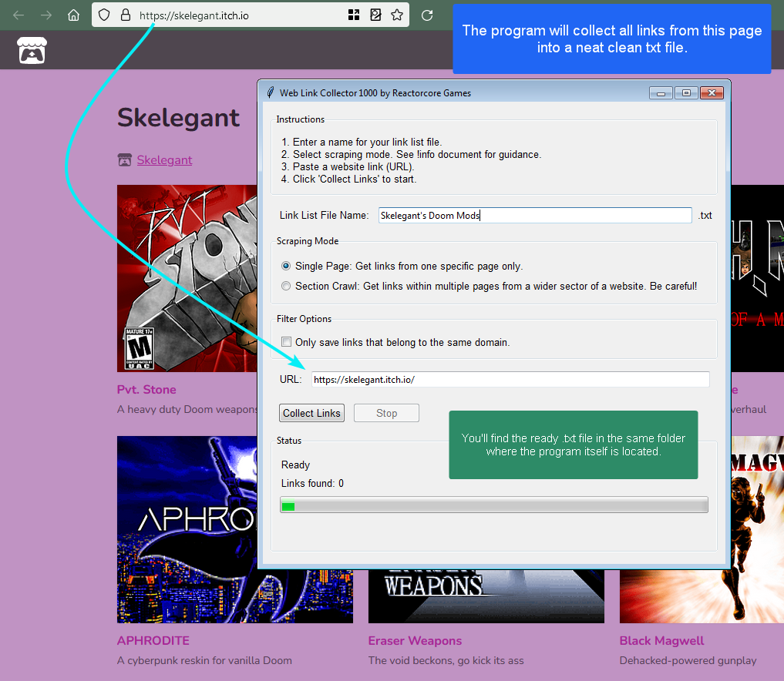Click the Stop button
This screenshot has height=681, width=784.
[x=386, y=413]
